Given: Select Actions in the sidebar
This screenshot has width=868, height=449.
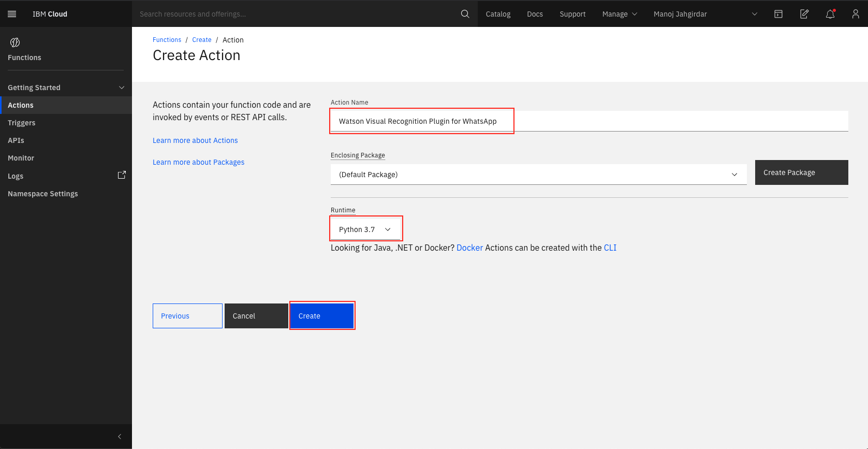Looking at the screenshot, I should coord(66,105).
